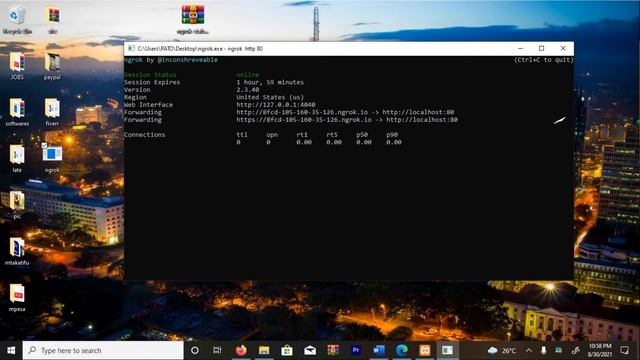Maximize the ngrok console window

pyautogui.click(x=542, y=49)
